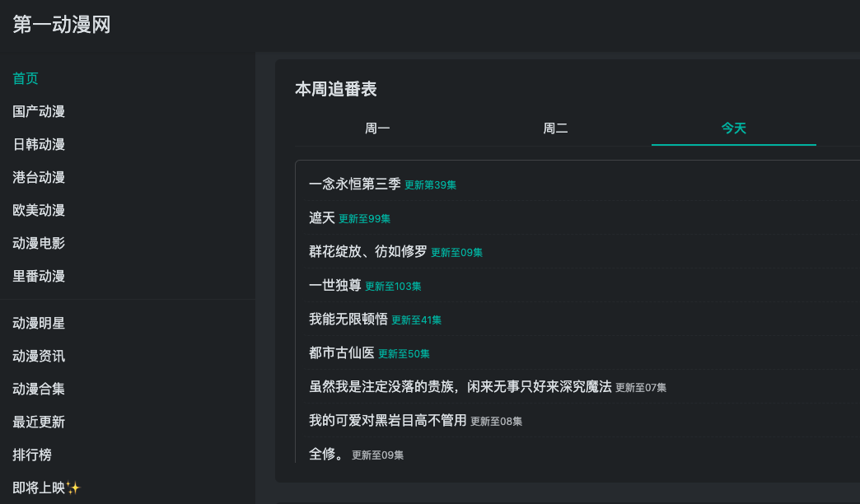Image resolution: width=860 pixels, height=504 pixels.
Task: Open 即将上映 with sparkle icon
Action: (x=46, y=488)
